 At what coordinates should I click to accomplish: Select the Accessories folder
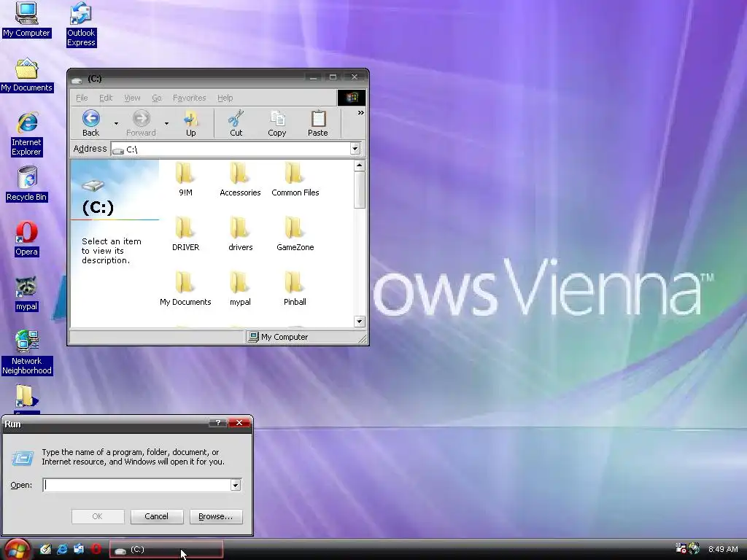240,179
